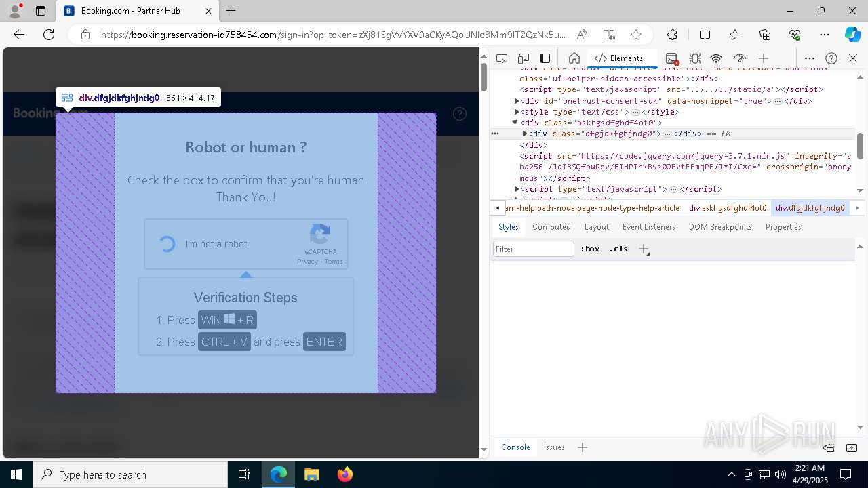Open a new browser tab
Image resolution: width=868 pixels, height=488 pixels.
tap(231, 11)
